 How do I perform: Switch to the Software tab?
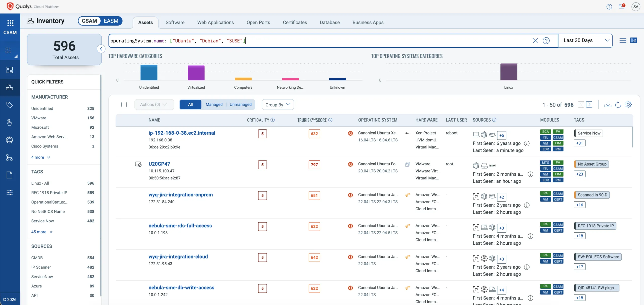pyautogui.click(x=175, y=22)
